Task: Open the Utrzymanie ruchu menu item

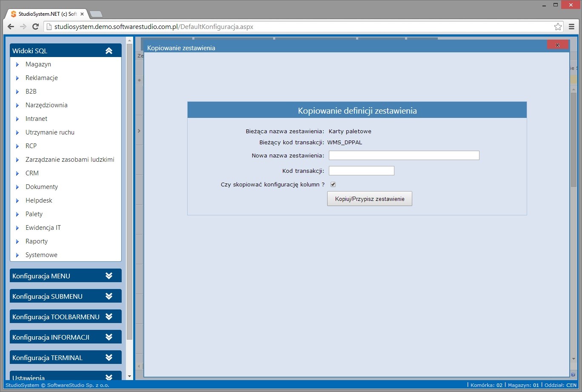Action: point(50,132)
